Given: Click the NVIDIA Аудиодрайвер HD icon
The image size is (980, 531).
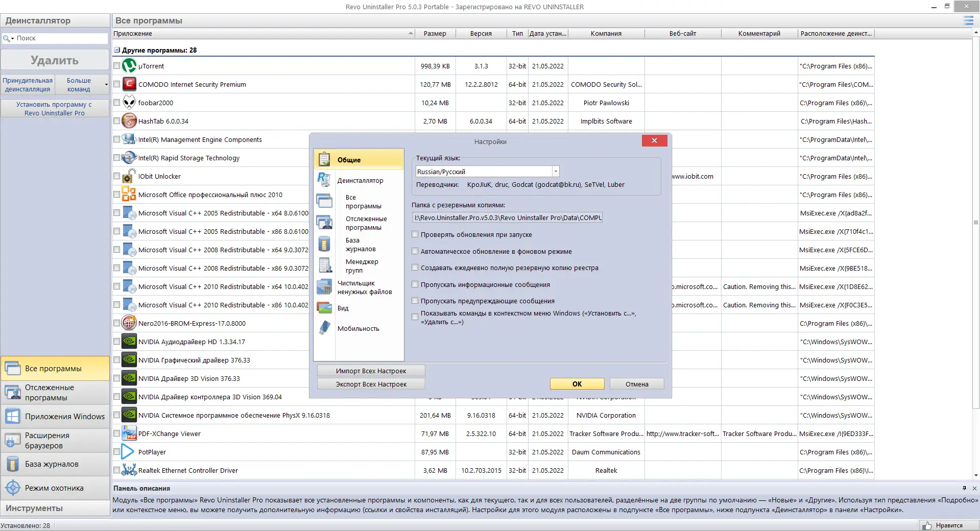Looking at the screenshot, I should pos(129,342).
